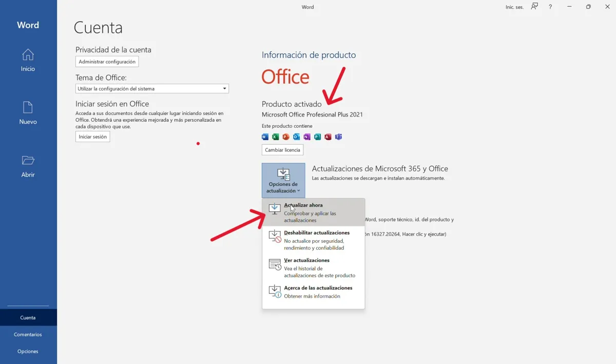
Task: Open the help question mark icon
Action: pos(550,7)
